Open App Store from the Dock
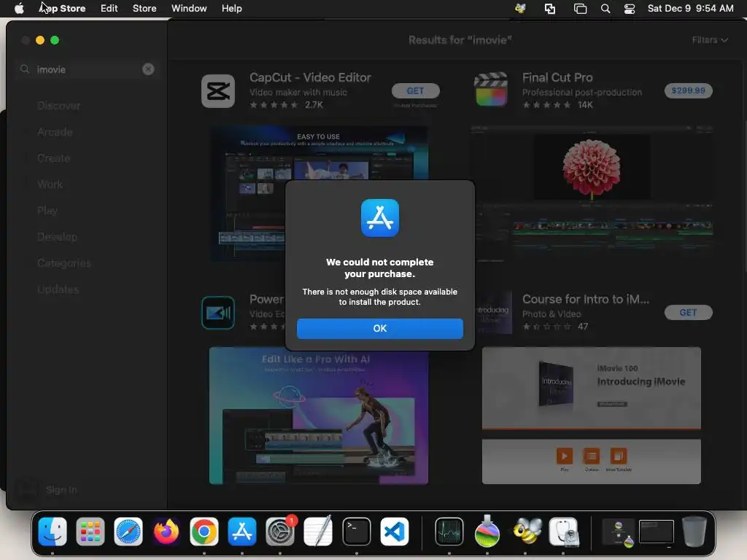The image size is (747, 560). 242,532
